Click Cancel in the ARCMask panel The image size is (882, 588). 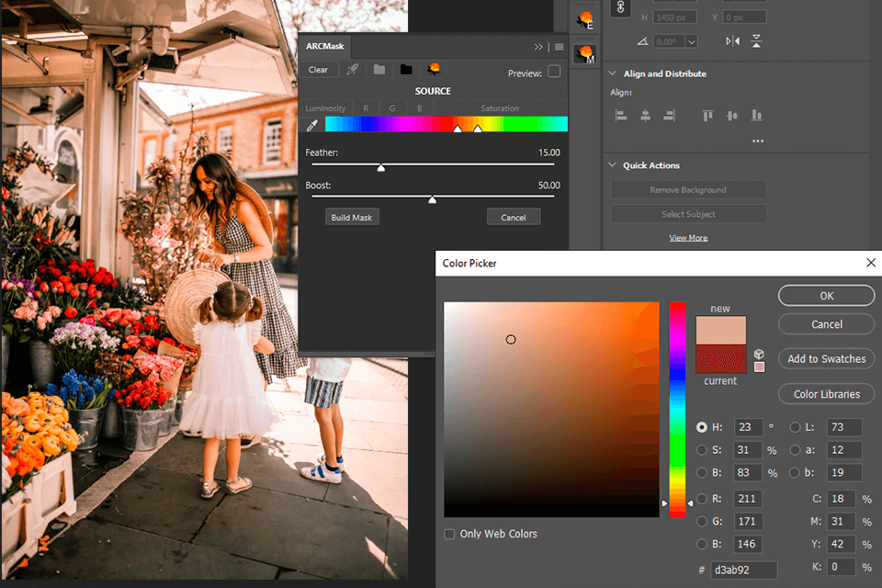point(513,217)
